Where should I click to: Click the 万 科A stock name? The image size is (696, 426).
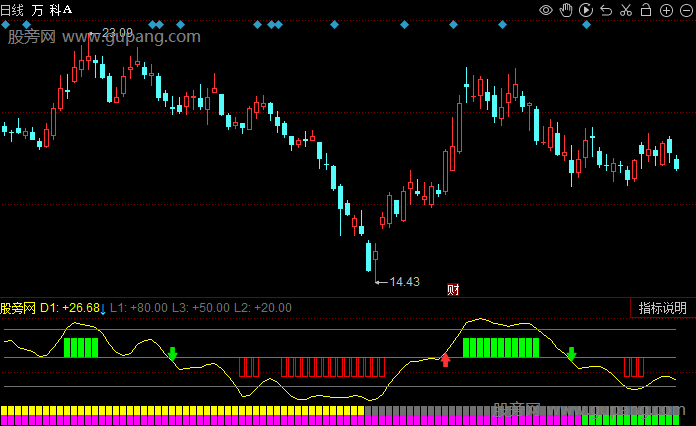[52, 9]
